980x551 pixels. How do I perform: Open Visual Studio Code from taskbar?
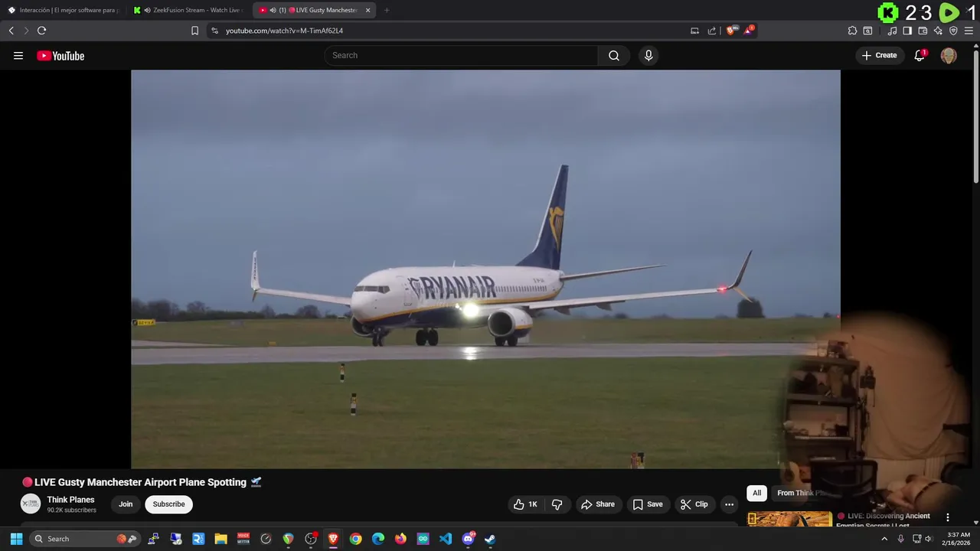(446, 539)
